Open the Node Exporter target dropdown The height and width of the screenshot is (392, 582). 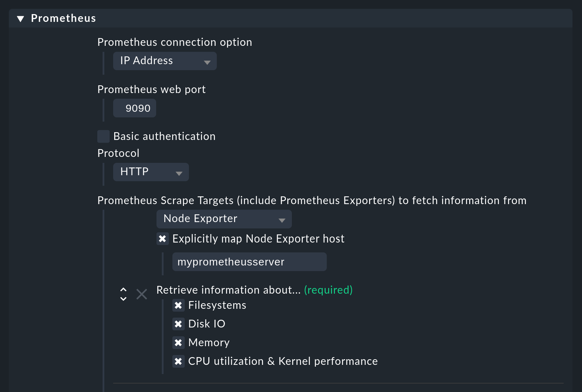pyautogui.click(x=224, y=219)
